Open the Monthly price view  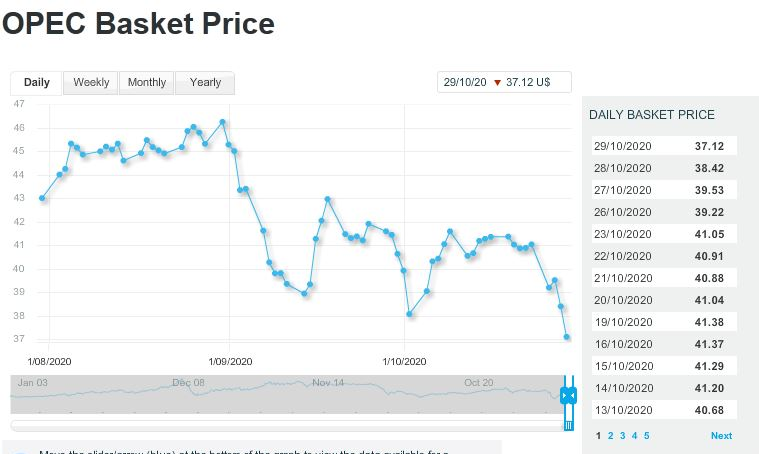147,82
